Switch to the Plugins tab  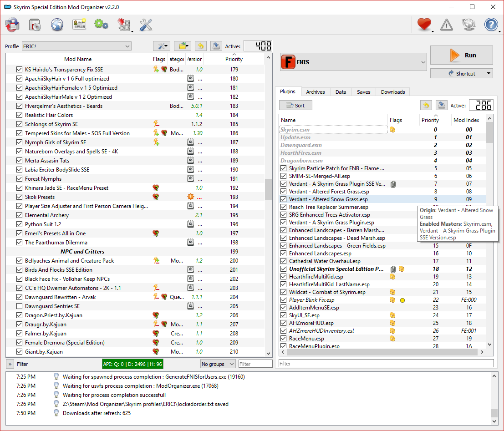point(287,91)
